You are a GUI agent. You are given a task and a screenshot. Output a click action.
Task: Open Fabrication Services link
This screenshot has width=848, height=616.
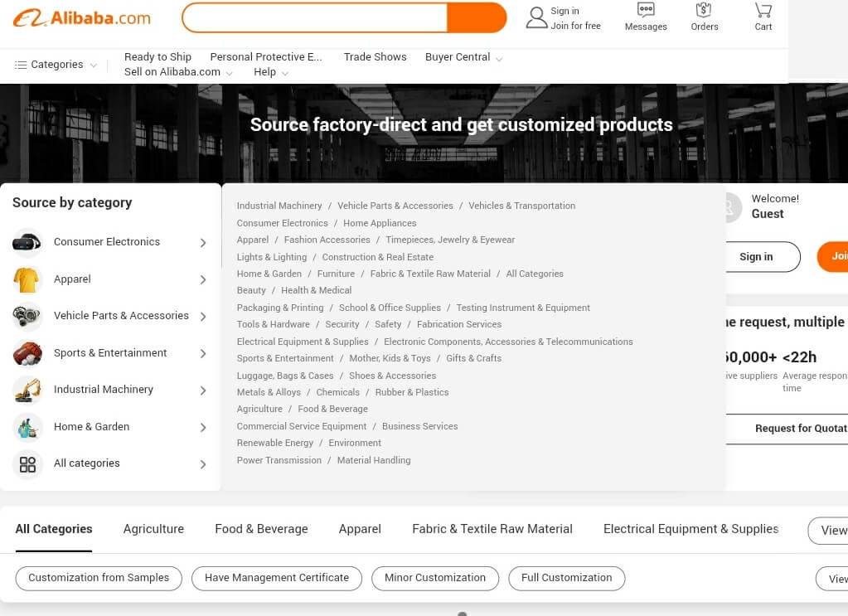point(459,324)
